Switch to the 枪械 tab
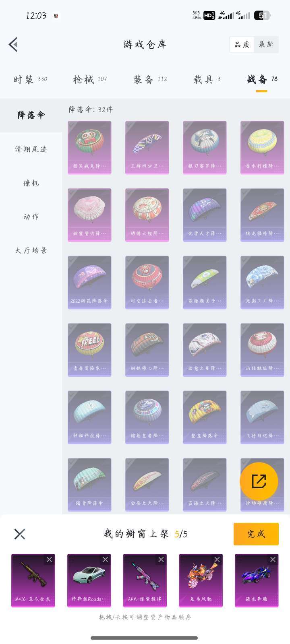 tap(90, 79)
